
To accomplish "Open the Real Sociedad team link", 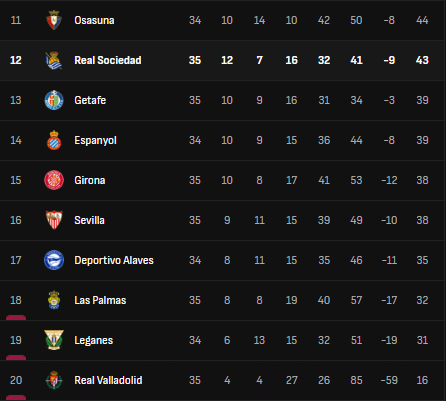I will coord(108,60).
